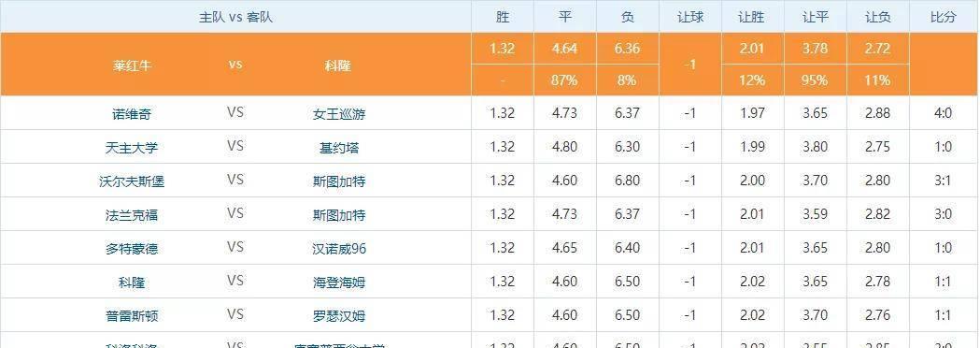980x348 pixels.
Task: Open the 莱红牛 team link
Action: coord(132,65)
